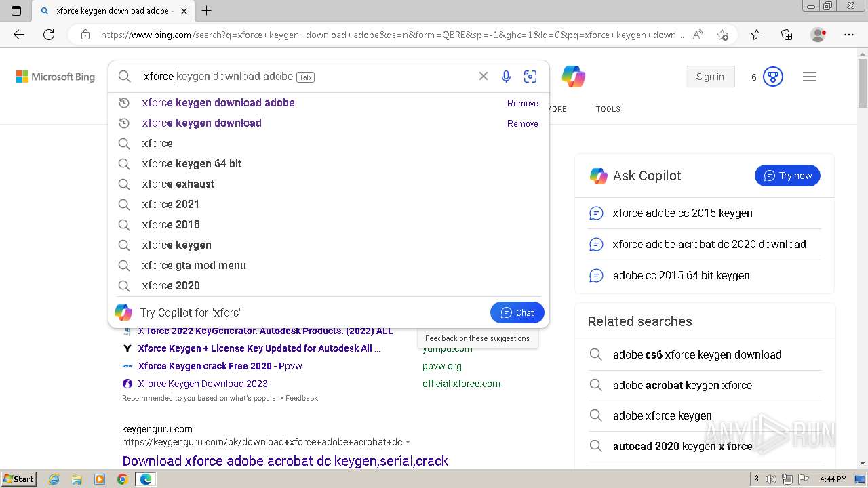
Task: Open the Edge profile avatar
Action: click(818, 35)
